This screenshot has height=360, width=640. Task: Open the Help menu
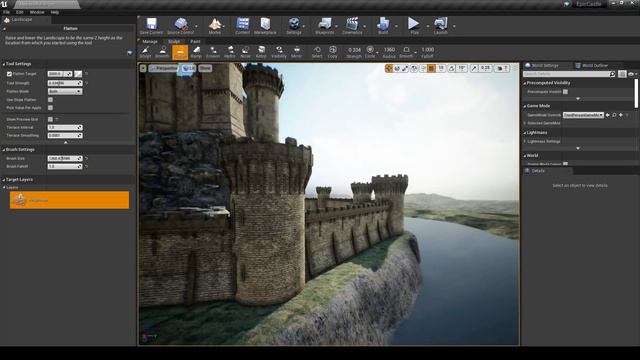click(55, 12)
